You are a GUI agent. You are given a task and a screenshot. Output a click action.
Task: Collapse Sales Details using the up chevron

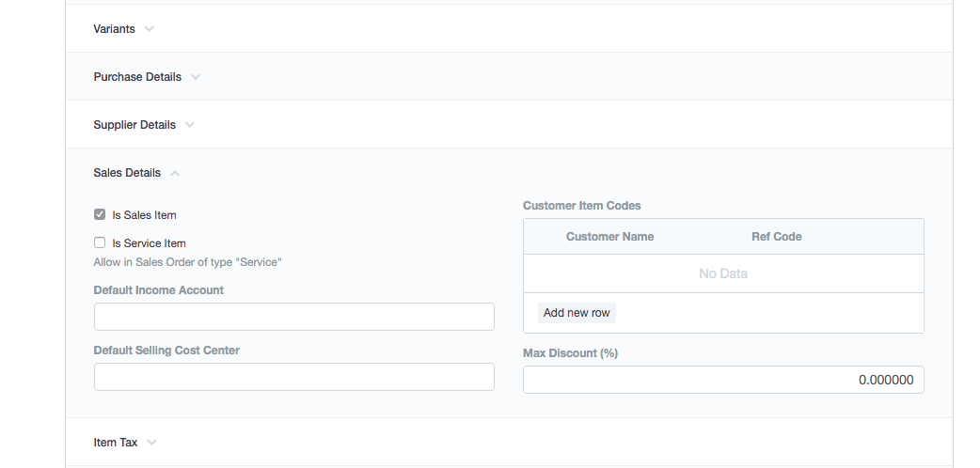[175, 173]
